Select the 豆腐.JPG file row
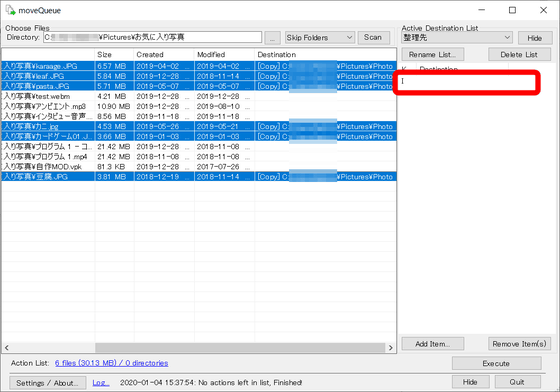The image size is (560, 392). coord(199,177)
